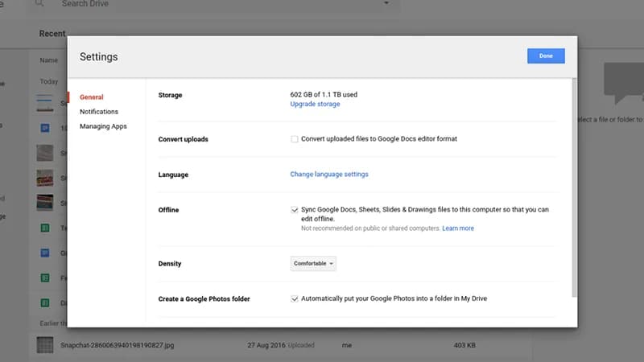
Task: Enable Convert uploads checkbox
Action: 295,139
